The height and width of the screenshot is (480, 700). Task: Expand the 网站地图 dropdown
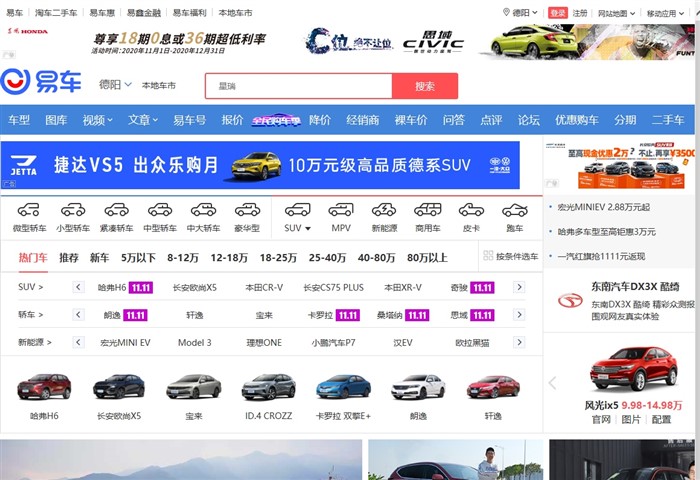pos(617,13)
